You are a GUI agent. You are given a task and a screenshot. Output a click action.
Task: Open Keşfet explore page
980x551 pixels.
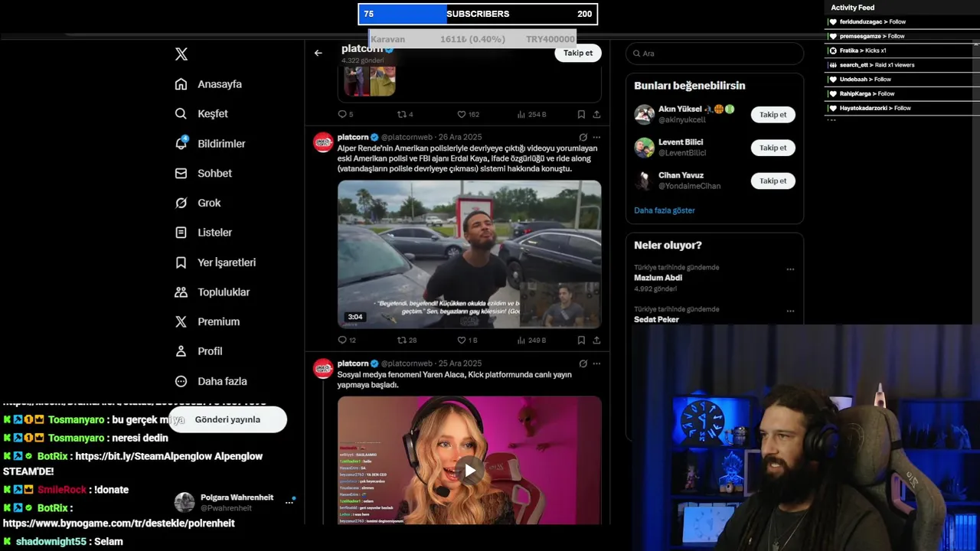pos(201,113)
